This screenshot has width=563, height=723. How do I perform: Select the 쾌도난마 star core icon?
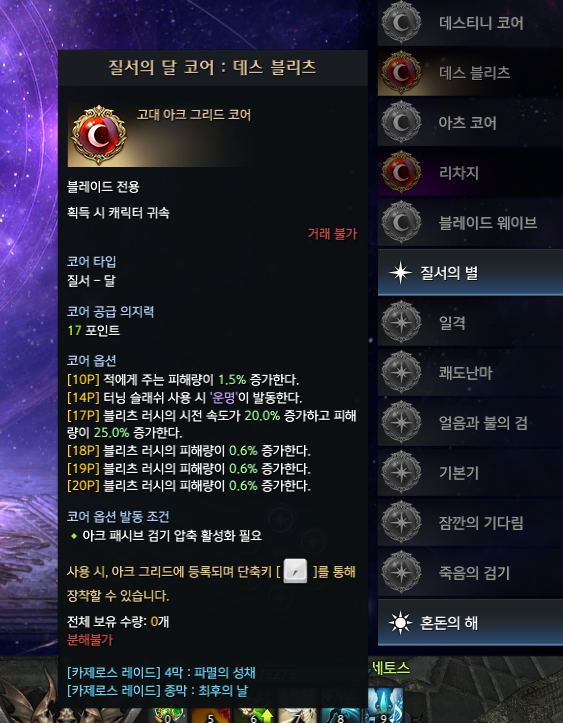401,372
